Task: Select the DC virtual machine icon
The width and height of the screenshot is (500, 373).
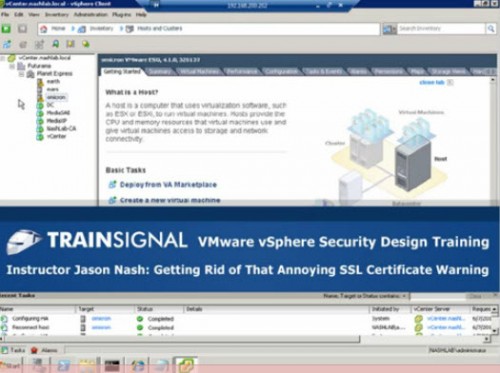Action: 40,105
